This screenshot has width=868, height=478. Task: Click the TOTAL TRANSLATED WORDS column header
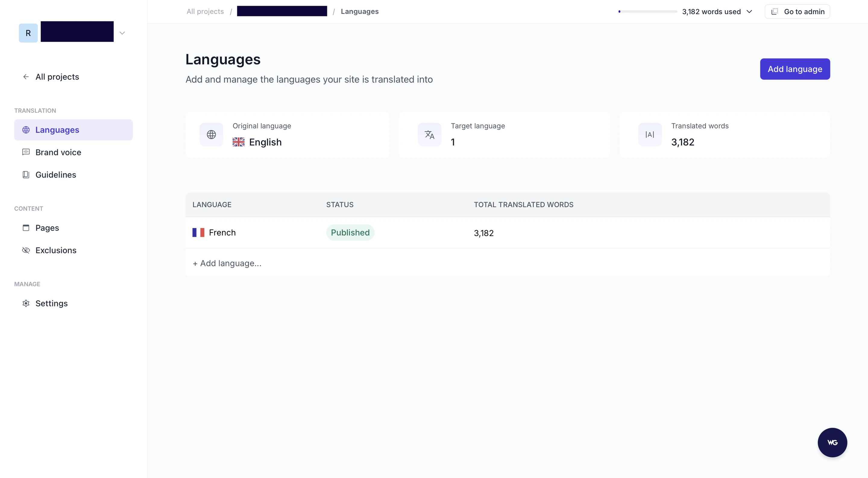point(523,205)
